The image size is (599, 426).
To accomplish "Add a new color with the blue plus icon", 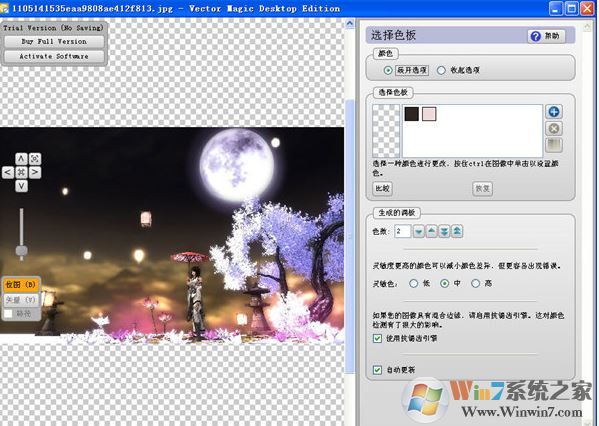I will click(554, 112).
